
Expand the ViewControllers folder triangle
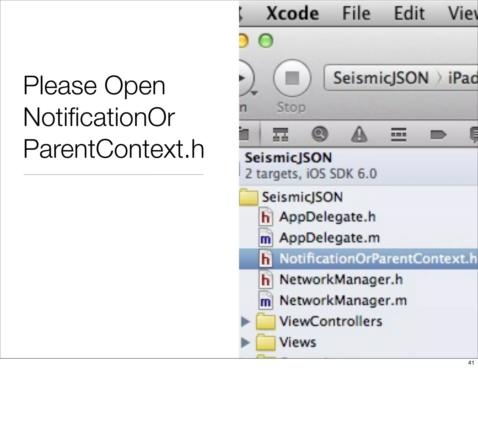click(245, 321)
